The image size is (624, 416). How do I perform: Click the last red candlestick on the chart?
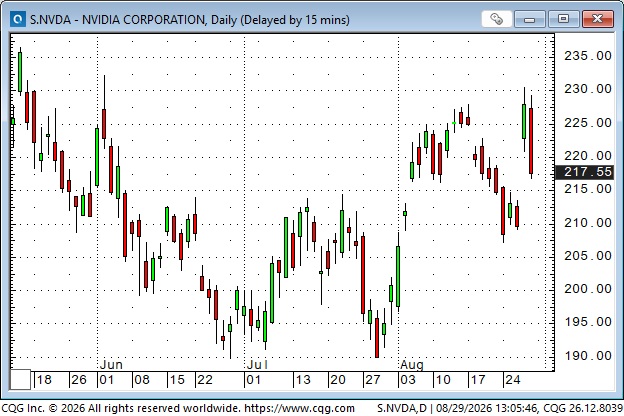click(531, 141)
